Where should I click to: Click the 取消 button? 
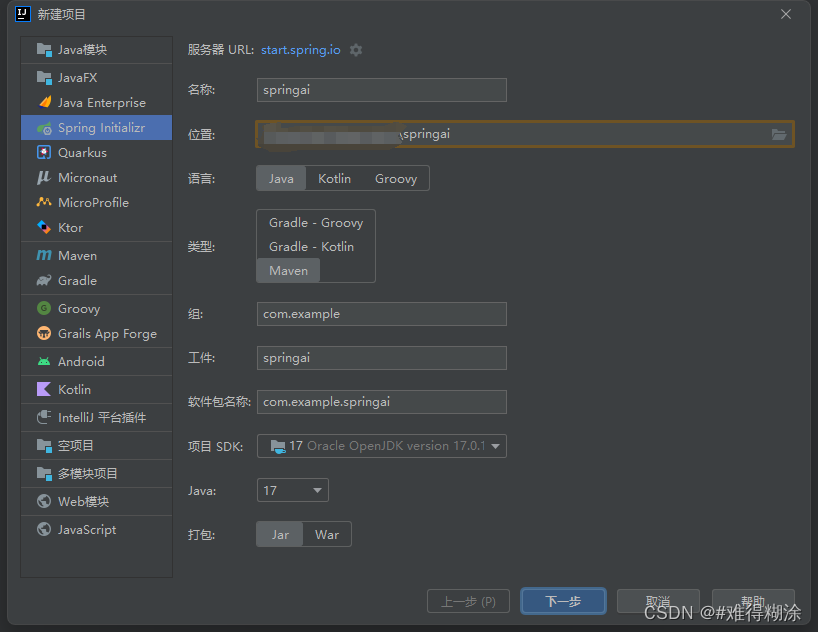click(658, 601)
